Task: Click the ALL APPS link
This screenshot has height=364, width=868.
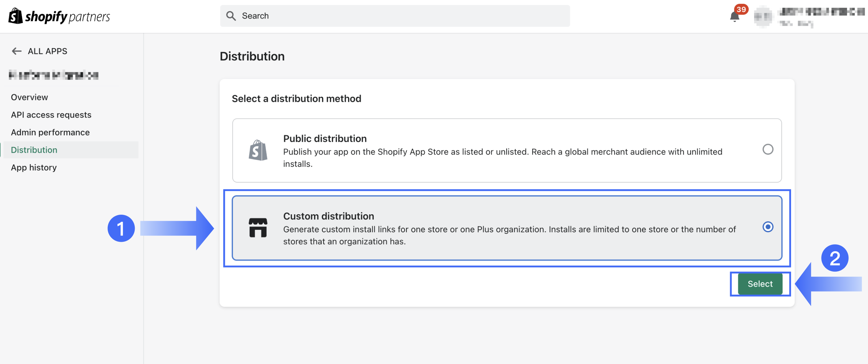Action: tap(47, 51)
